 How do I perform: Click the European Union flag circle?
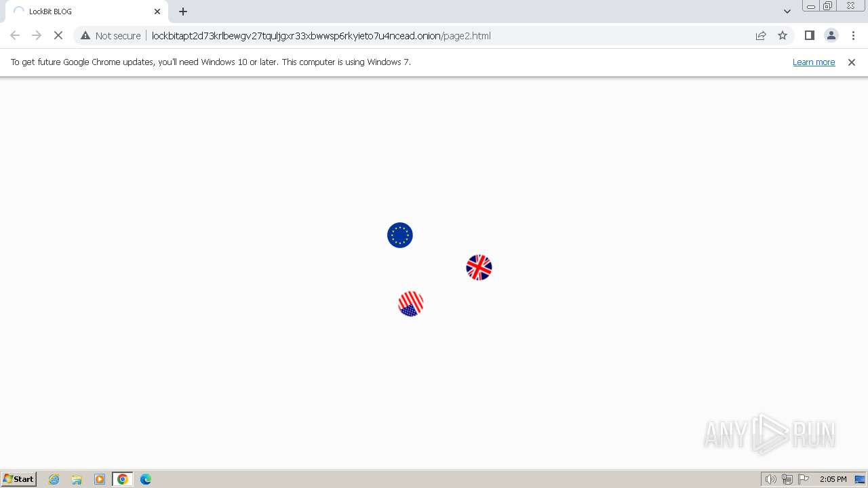[x=400, y=235]
